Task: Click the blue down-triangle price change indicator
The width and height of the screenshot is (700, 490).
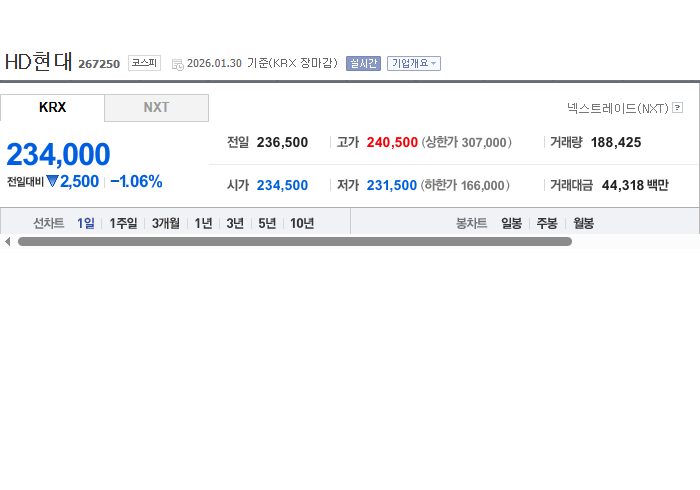Action: pyautogui.click(x=52, y=181)
